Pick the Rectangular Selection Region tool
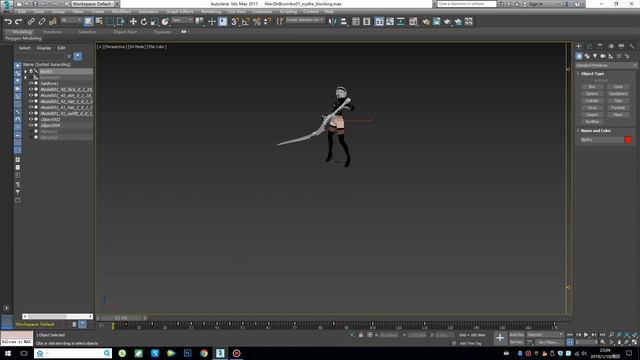640x360 pixels. click(110, 22)
